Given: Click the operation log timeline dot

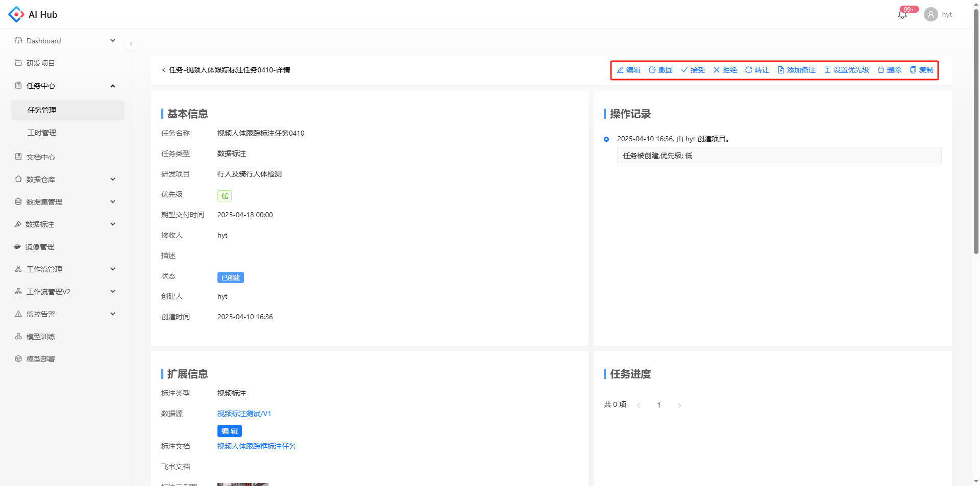Looking at the screenshot, I should pyautogui.click(x=606, y=139).
